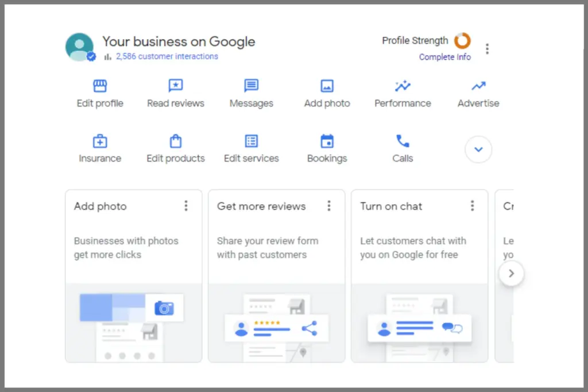Open the Calls icon
Image resolution: width=588 pixels, height=392 pixels.
click(403, 140)
